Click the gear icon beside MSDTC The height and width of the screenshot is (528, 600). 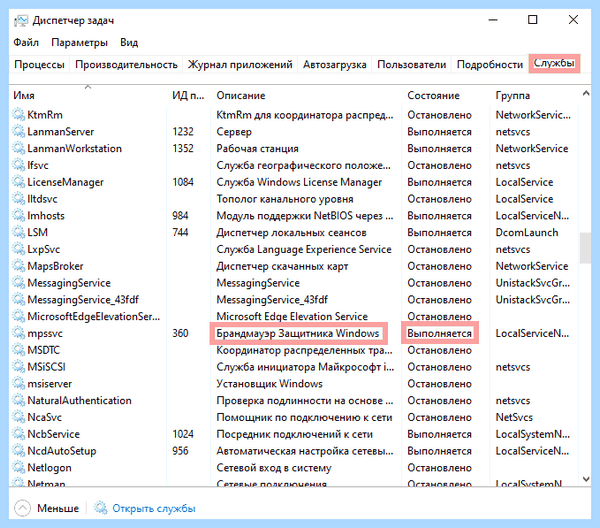[18, 350]
